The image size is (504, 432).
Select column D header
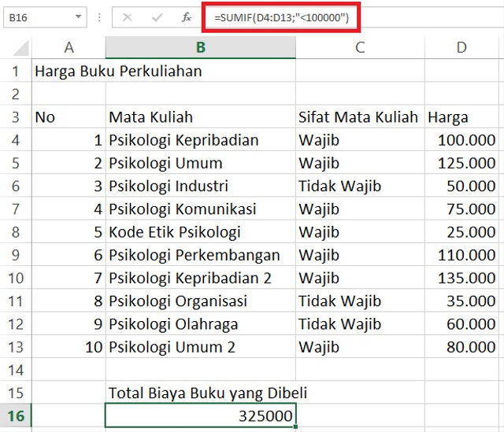point(461,47)
